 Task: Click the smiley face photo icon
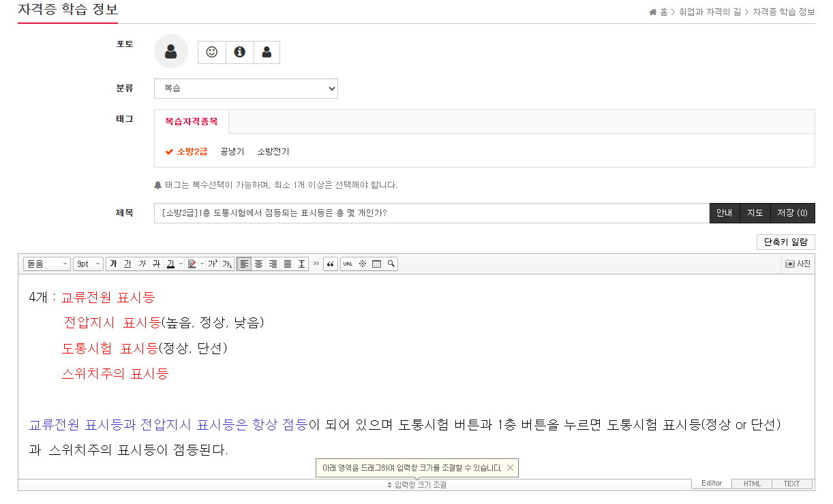211,52
